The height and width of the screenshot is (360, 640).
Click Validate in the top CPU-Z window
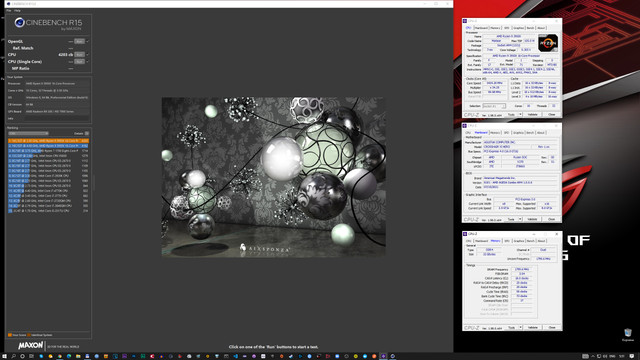[532, 115]
